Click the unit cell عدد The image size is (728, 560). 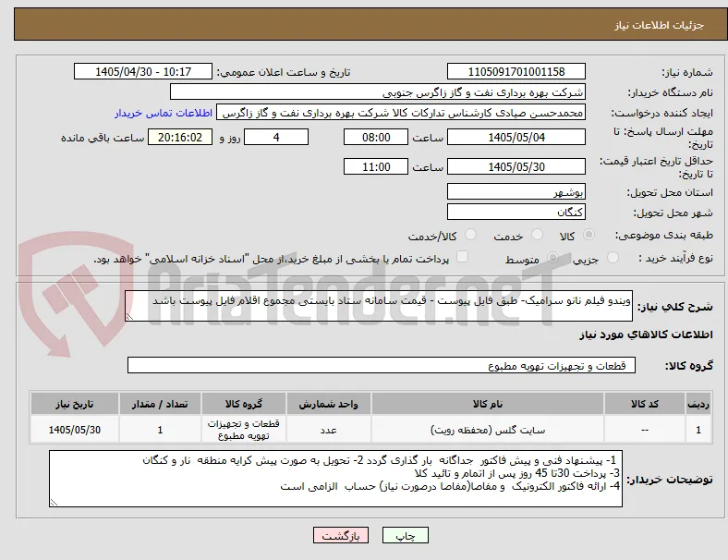point(328,430)
